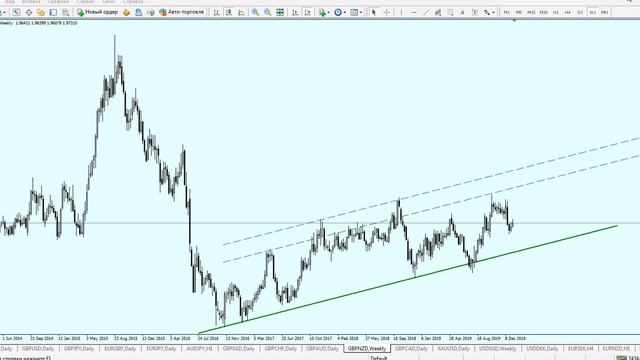Select the crosshair tool

coord(387,13)
